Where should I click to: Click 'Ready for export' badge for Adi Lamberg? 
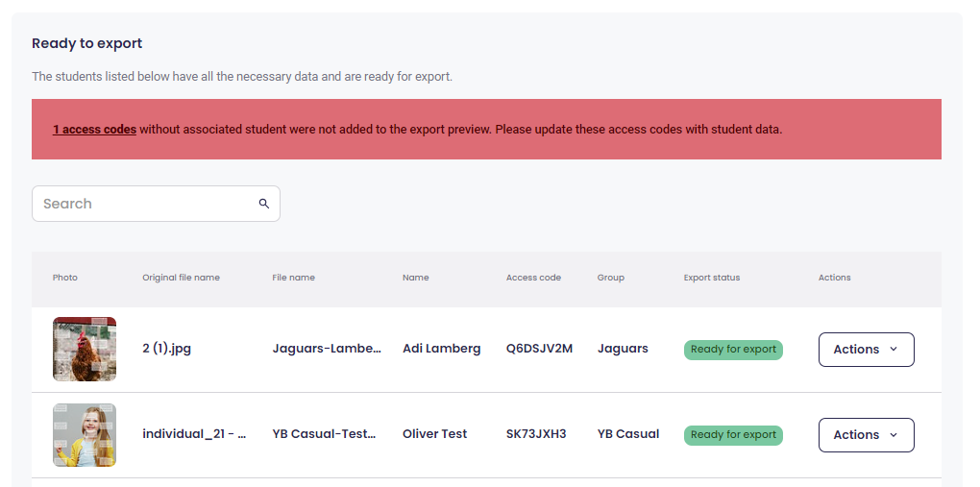[733, 350]
